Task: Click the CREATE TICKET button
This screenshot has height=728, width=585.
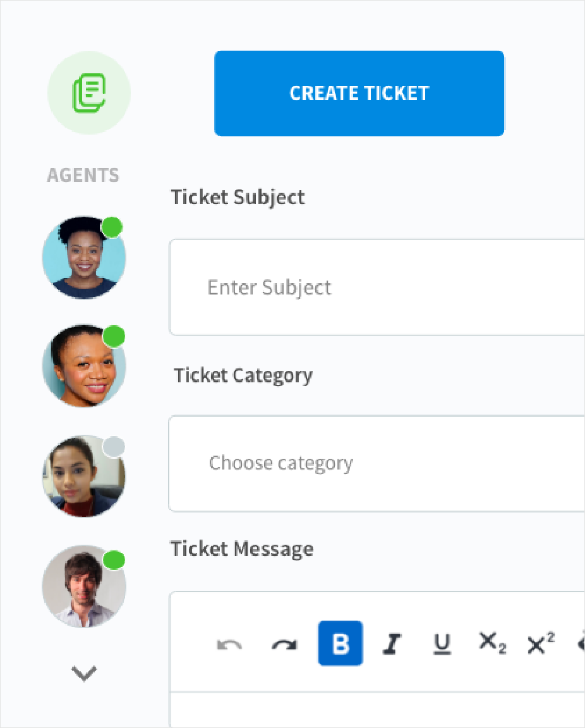Action: (x=359, y=94)
